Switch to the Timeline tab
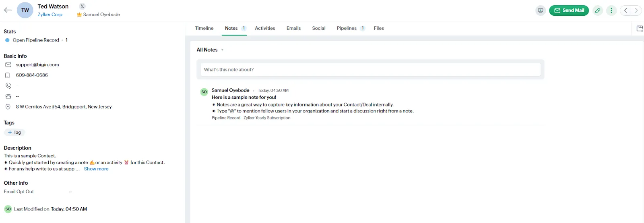Viewport: 644px width, 223px height. click(x=204, y=28)
